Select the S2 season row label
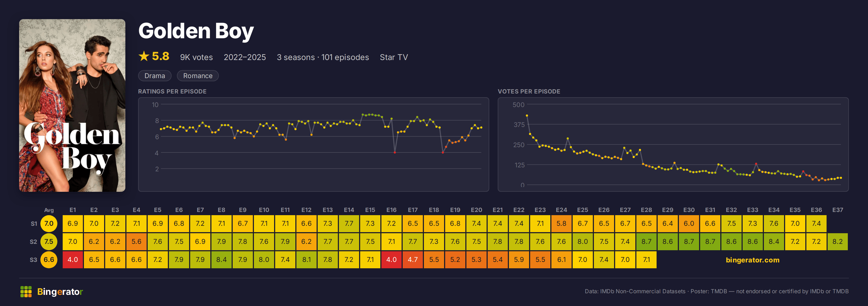This screenshot has height=306, width=868. click(x=33, y=242)
